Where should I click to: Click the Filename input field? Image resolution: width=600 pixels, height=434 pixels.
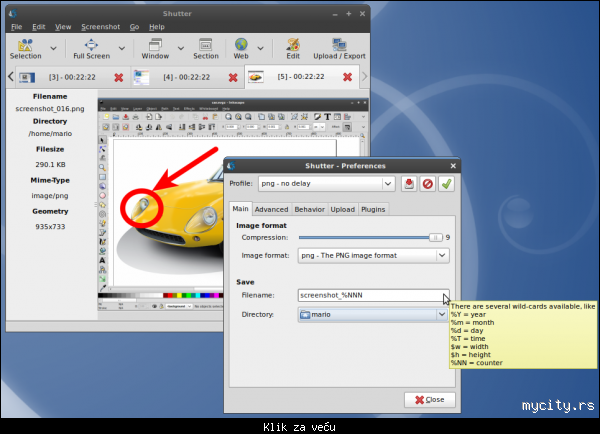(370, 295)
